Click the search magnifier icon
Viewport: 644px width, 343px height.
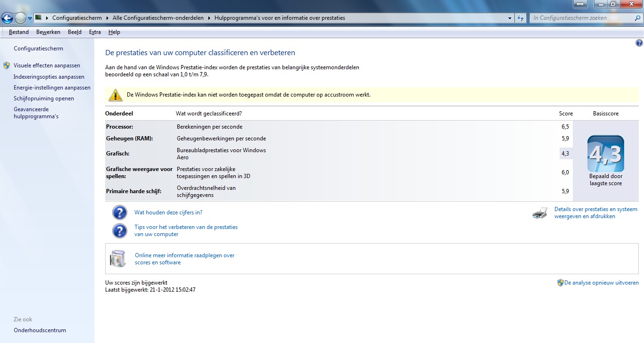(637, 18)
